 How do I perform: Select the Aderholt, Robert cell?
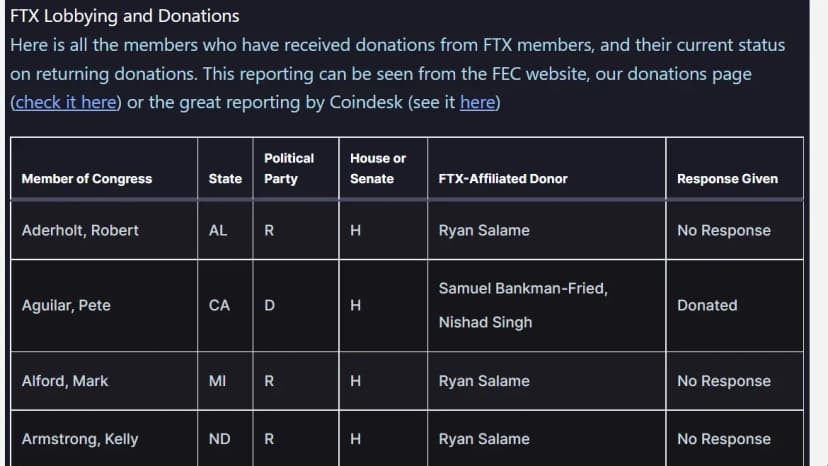coord(80,230)
